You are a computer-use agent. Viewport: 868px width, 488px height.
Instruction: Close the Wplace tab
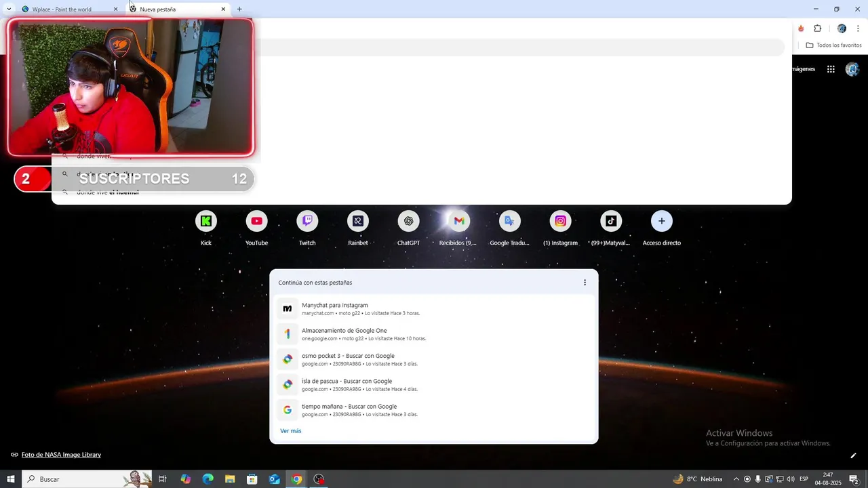pos(115,9)
